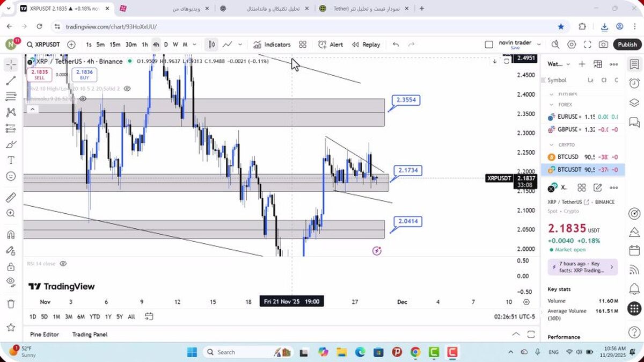Viewport: 644px width, 362px height.
Task: Switch to 15m timeframe
Action: point(115,45)
